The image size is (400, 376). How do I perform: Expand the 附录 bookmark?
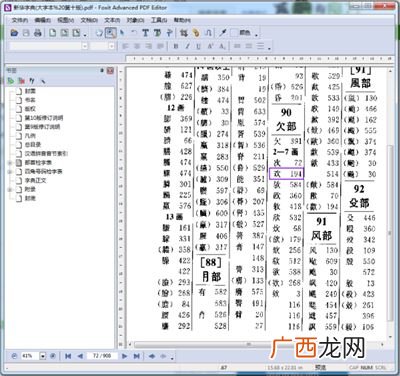10,190
